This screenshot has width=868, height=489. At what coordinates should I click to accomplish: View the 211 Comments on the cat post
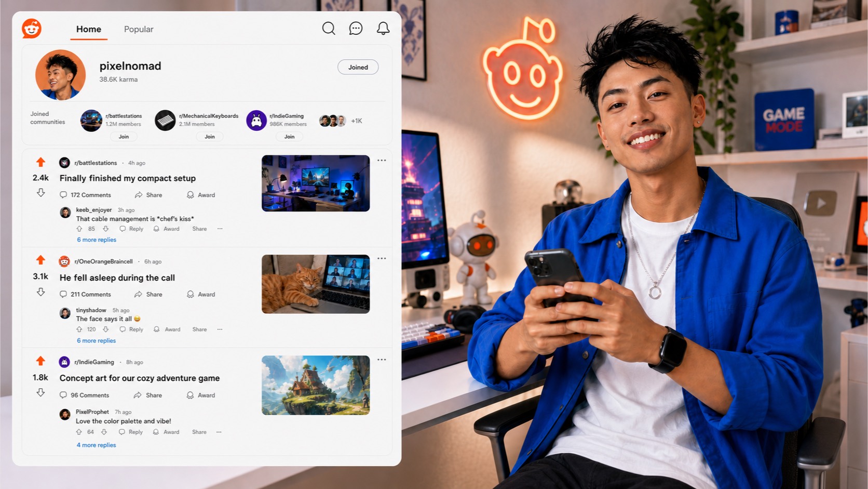pyautogui.click(x=85, y=294)
